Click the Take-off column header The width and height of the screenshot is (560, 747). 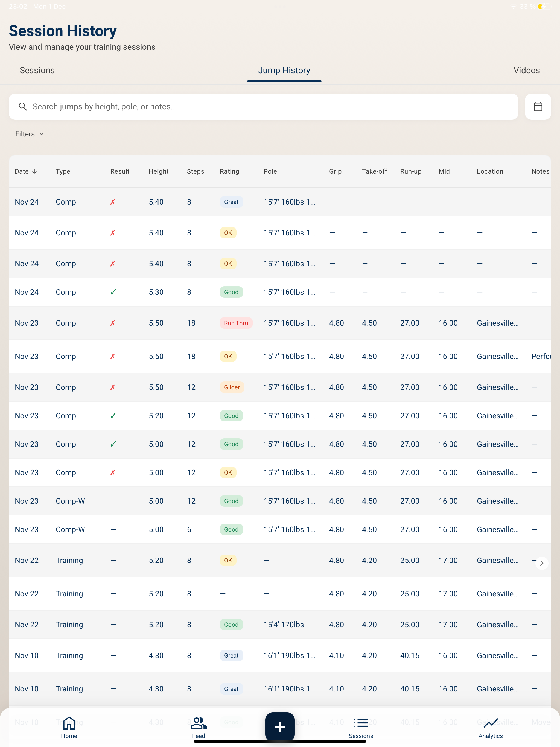pyautogui.click(x=374, y=171)
